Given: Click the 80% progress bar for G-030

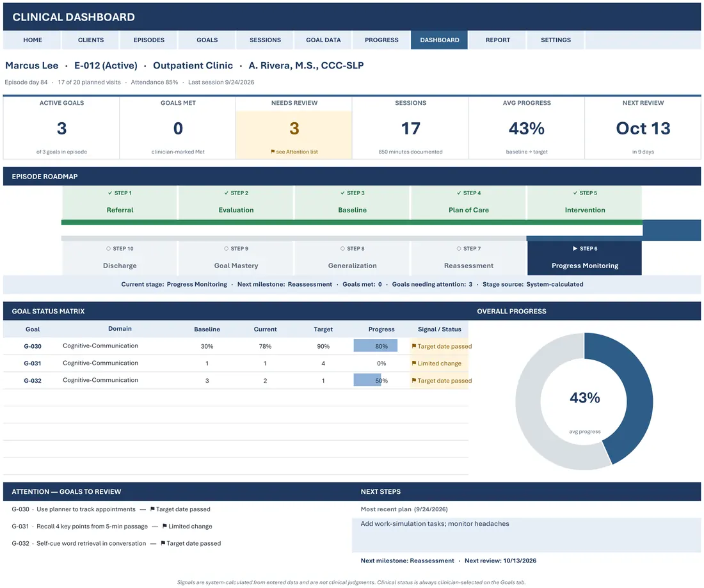Looking at the screenshot, I should pos(375,346).
